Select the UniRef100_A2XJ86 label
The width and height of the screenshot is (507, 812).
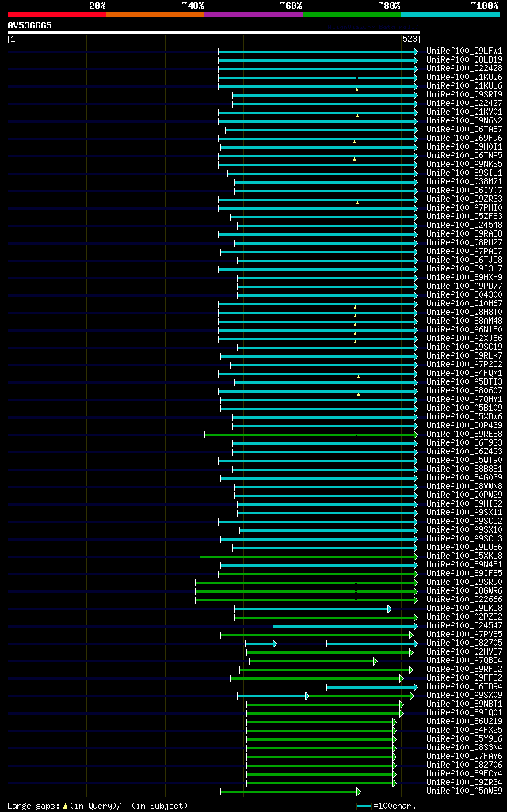[464, 338]
